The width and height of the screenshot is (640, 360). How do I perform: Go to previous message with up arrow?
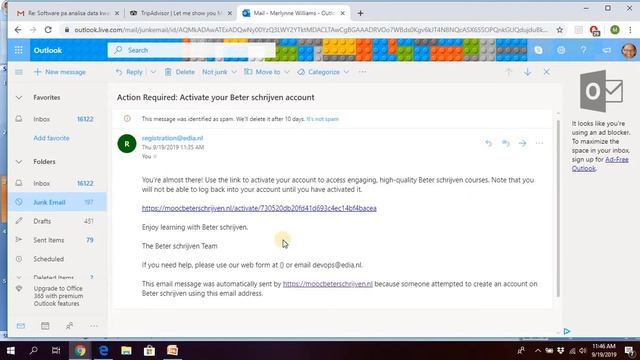tap(509, 72)
